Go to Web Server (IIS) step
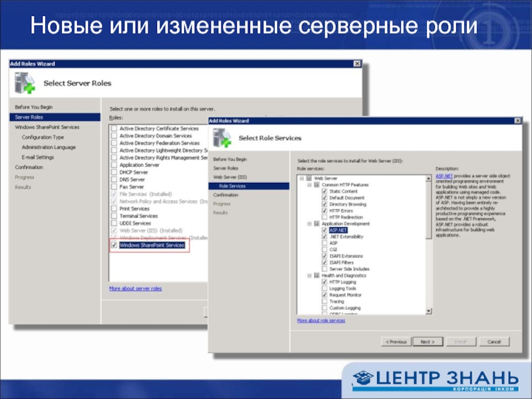 (x=230, y=177)
